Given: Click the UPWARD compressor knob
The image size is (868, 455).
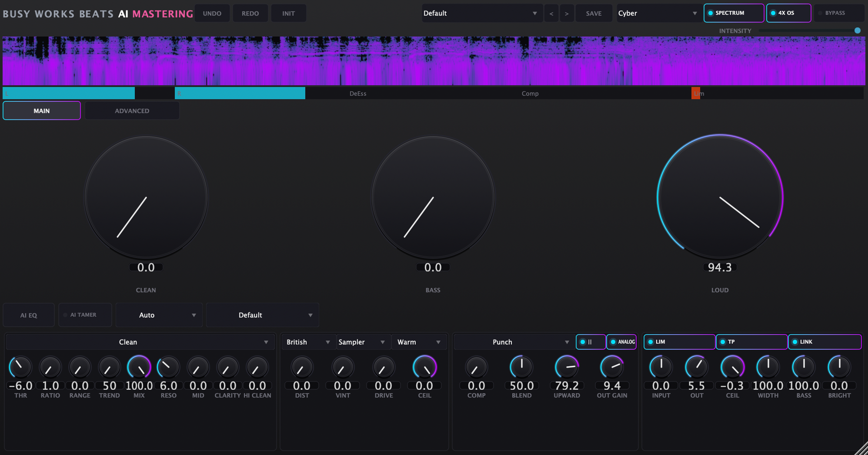Looking at the screenshot, I should 567,367.
